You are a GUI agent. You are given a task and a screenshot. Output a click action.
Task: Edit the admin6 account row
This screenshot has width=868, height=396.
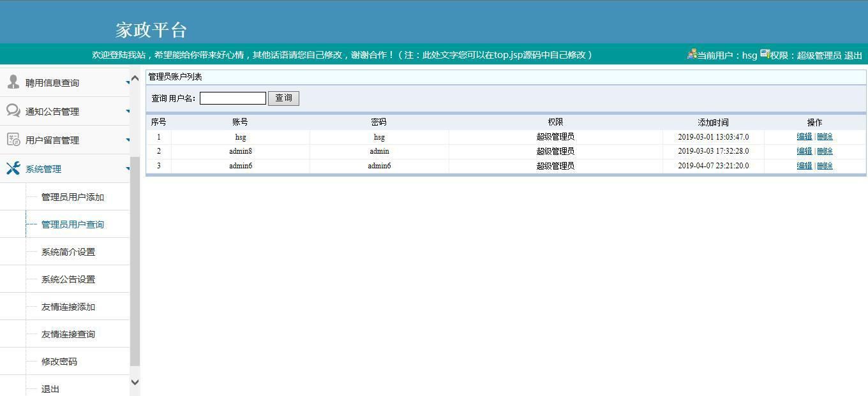point(804,166)
